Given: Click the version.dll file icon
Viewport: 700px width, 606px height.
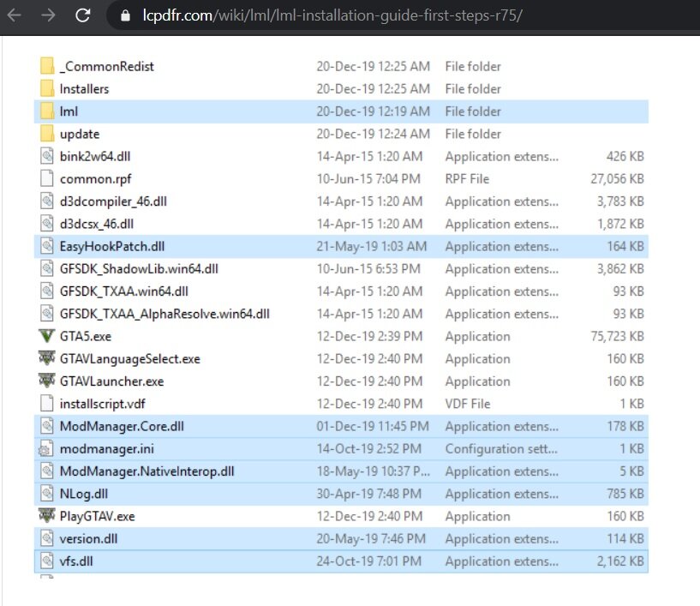Looking at the screenshot, I should [x=47, y=538].
